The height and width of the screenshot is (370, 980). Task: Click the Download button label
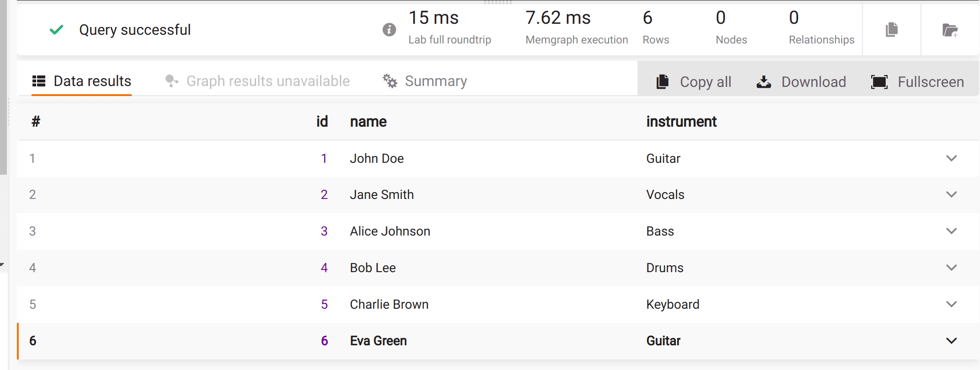point(814,82)
